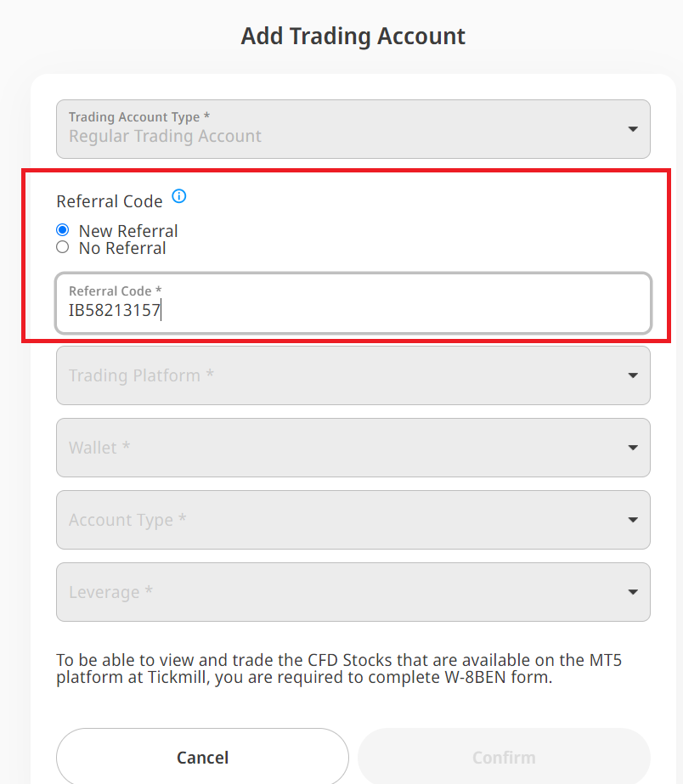Image resolution: width=683 pixels, height=784 pixels.
Task: Open the 'Wallet *' placeholder dropdown
Action: pyautogui.click(x=340, y=448)
